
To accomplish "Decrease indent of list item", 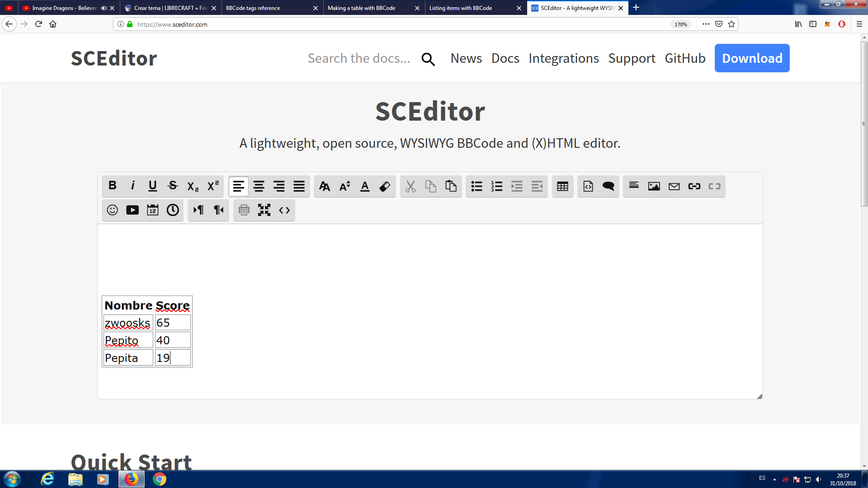I will [x=537, y=186].
